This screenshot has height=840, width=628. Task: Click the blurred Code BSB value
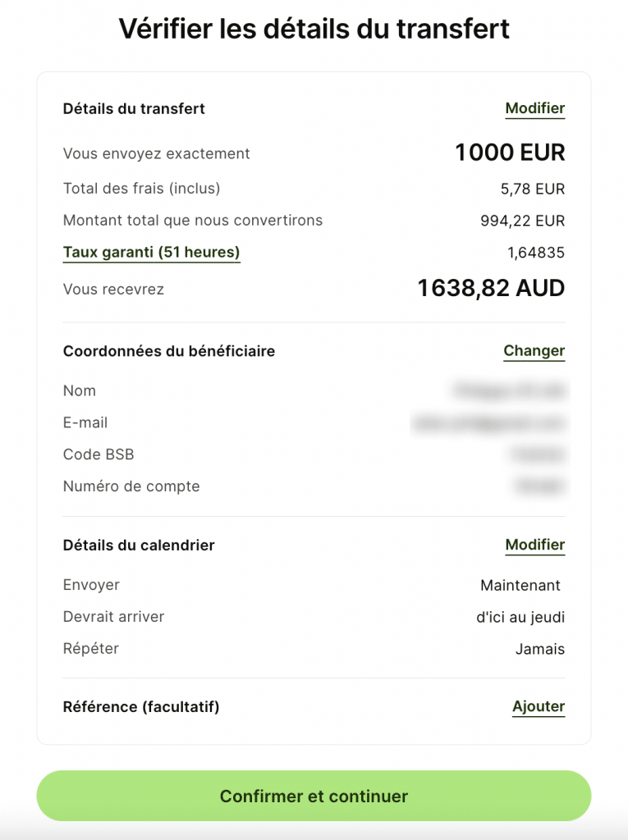click(x=538, y=454)
